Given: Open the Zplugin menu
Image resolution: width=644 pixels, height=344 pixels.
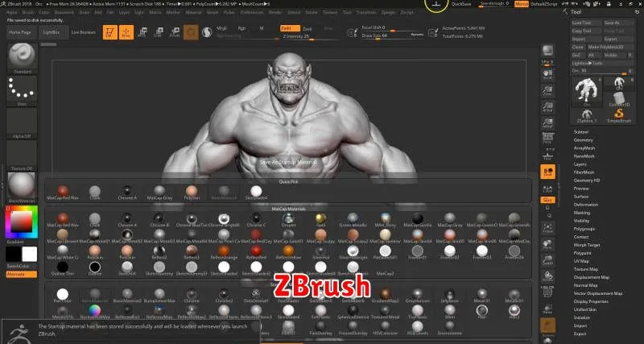Looking at the screenshot, I should pos(388,12).
